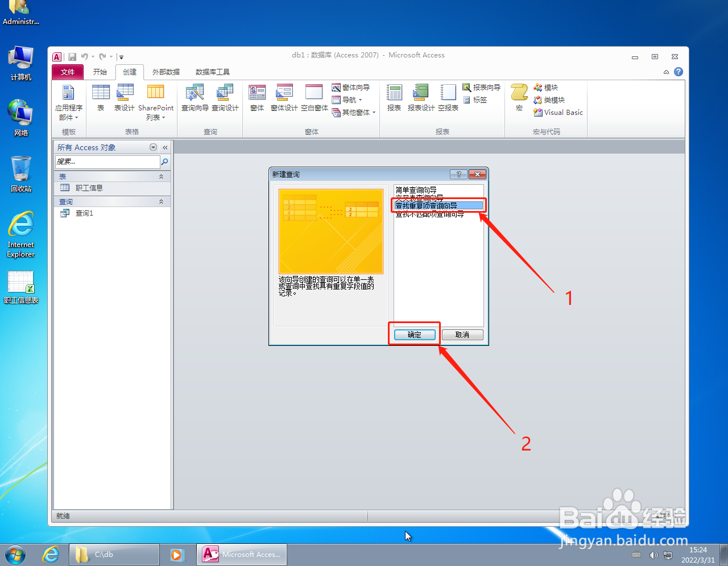Insert a new 模块 module
This screenshot has height=566, width=728.
546,88
